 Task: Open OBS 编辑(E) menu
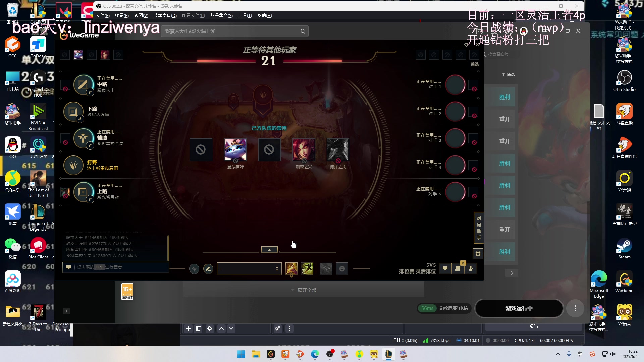(122, 16)
